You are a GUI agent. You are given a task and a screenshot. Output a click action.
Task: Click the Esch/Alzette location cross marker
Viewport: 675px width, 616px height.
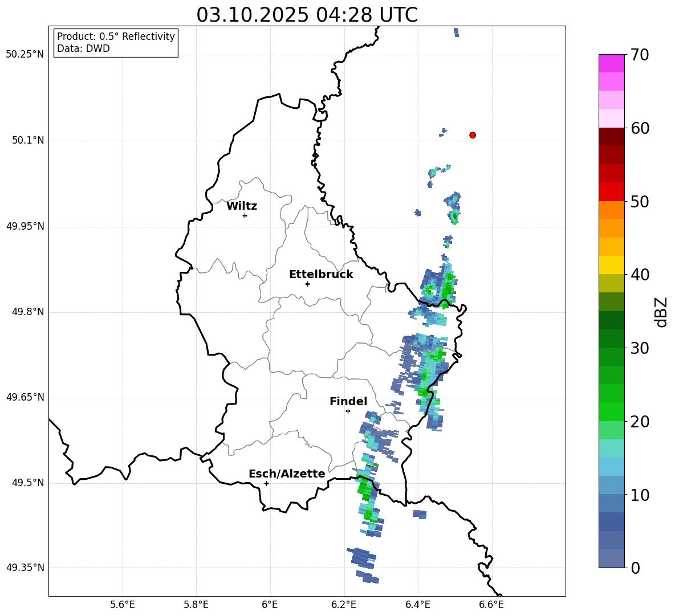[266, 483]
